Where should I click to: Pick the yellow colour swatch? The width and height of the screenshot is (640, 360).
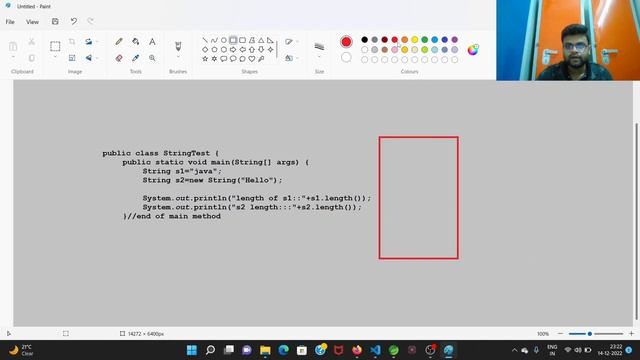point(415,40)
